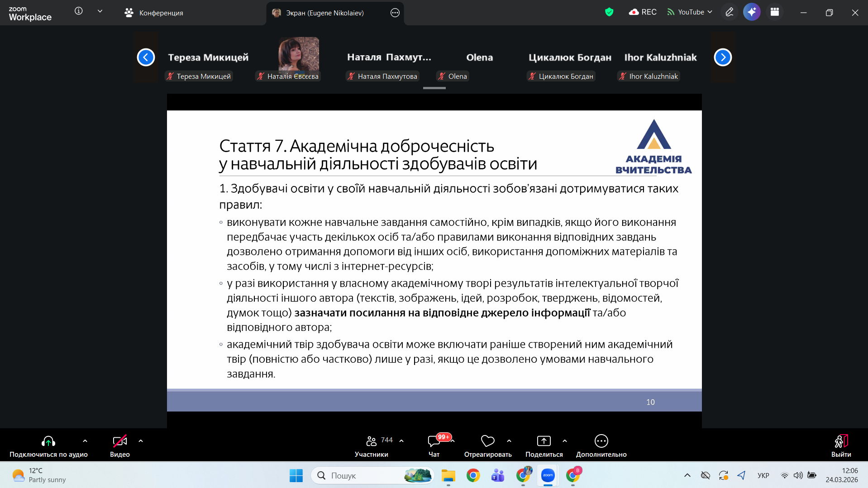Click the green encryption shield icon
The height and width of the screenshot is (488, 868).
(x=609, y=12)
